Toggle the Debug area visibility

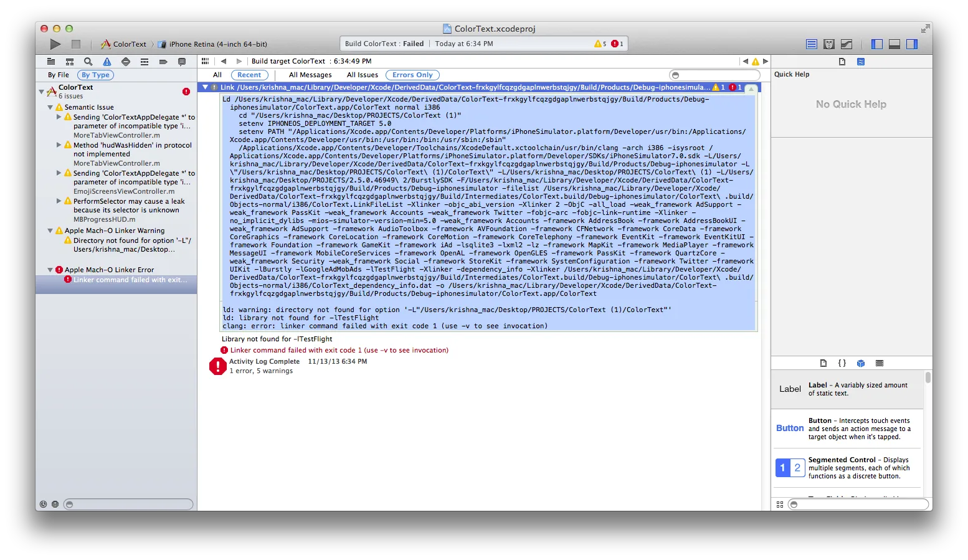[894, 44]
